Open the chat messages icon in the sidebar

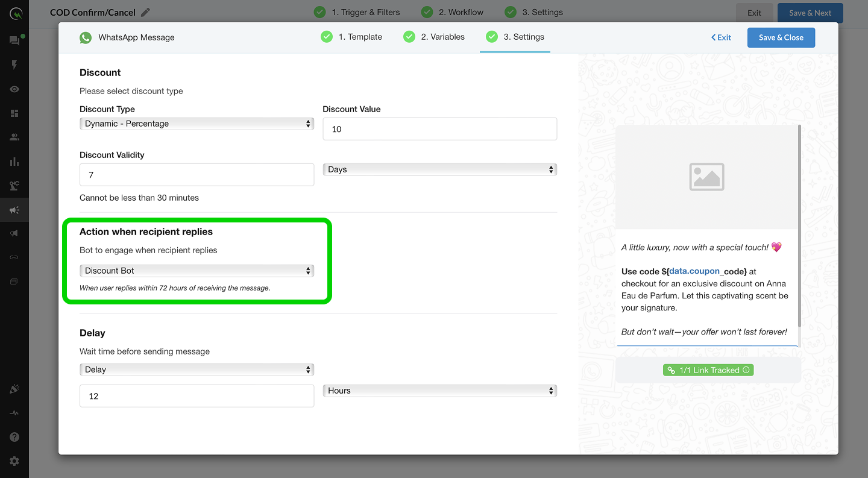[14, 40]
